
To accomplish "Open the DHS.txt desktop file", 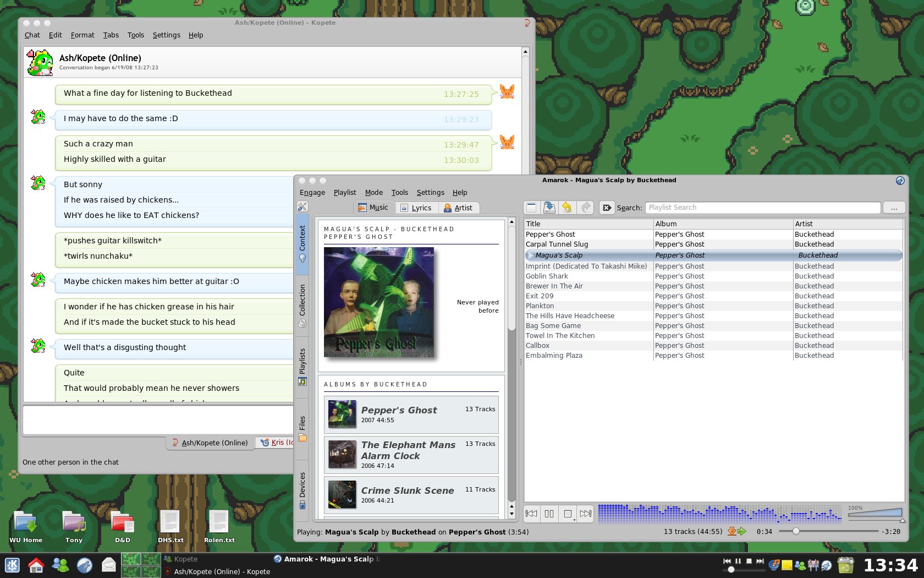I will point(170,527).
